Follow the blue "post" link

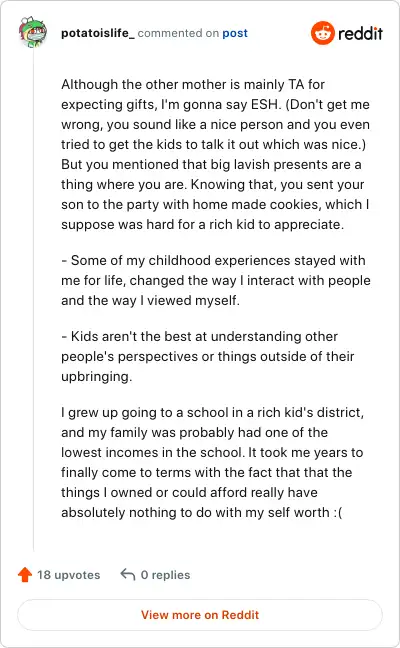tap(235, 33)
